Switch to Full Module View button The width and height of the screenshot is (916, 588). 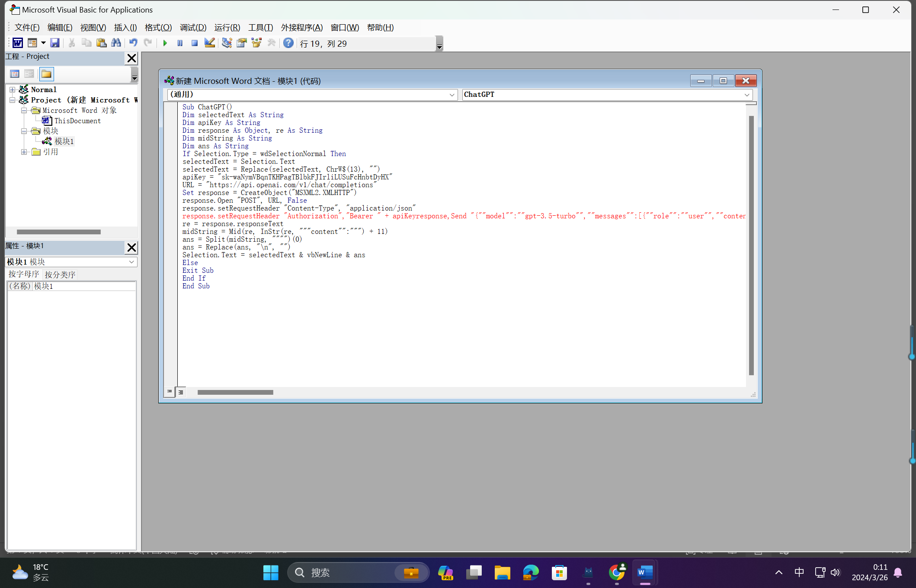click(181, 392)
